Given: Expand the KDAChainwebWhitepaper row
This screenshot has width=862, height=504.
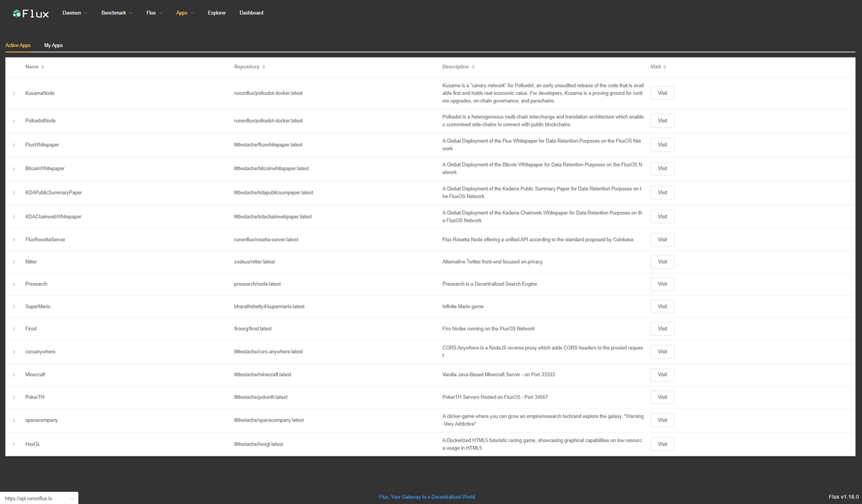Looking at the screenshot, I should (14, 217).
